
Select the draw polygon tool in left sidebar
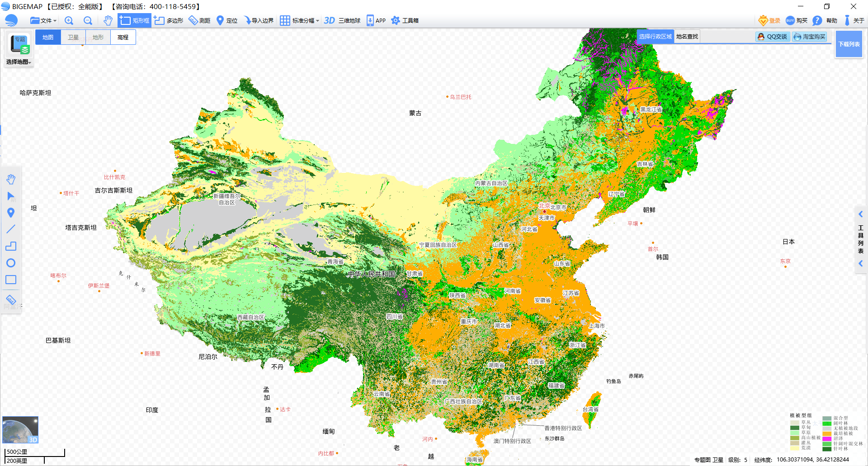pos(11,246)
